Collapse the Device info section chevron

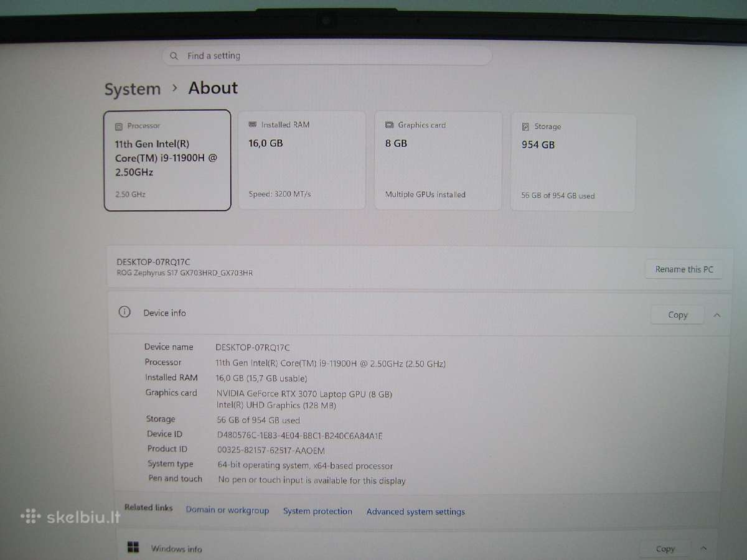click(x=717, y=315)
